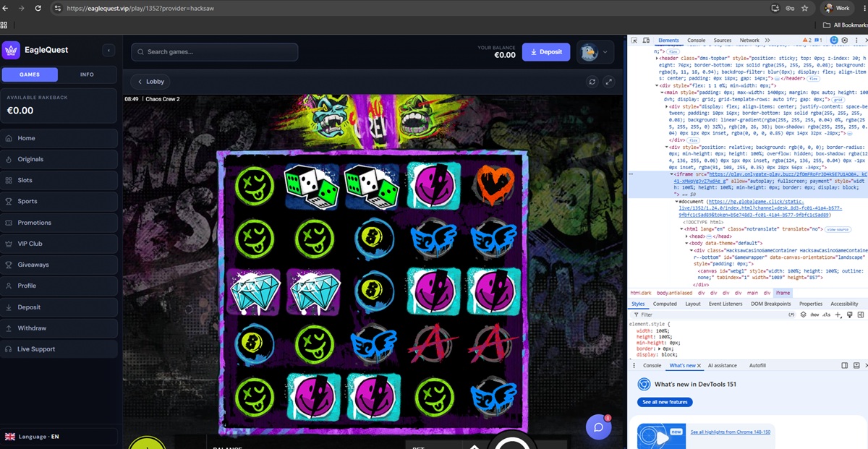Click the Withdraw icon in sidebar

(x=9, y=328)
